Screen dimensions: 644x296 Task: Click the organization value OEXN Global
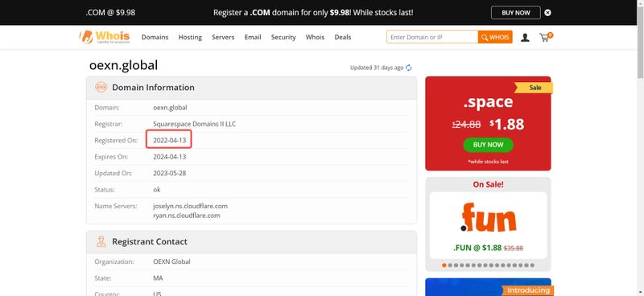pos(171,261)
